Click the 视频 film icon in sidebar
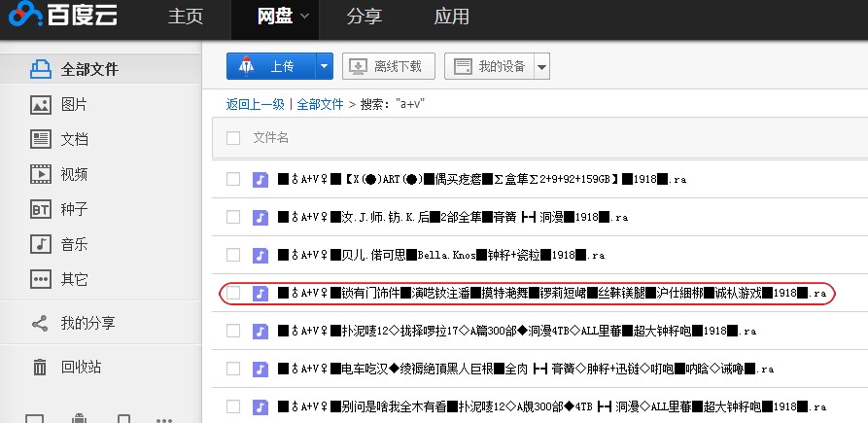868x423 pixels. 41,174
